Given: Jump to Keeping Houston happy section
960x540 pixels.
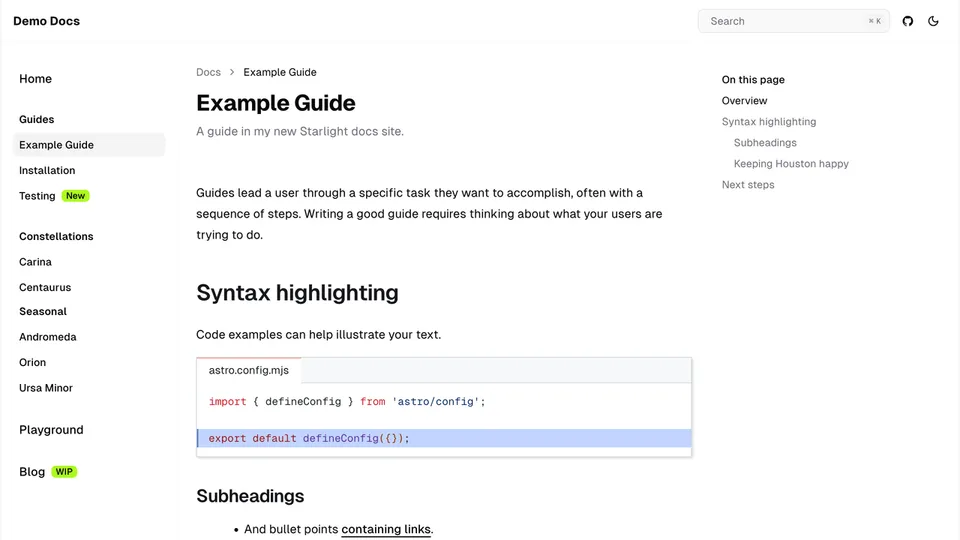Looking at the screenshot, I should 791,164.
